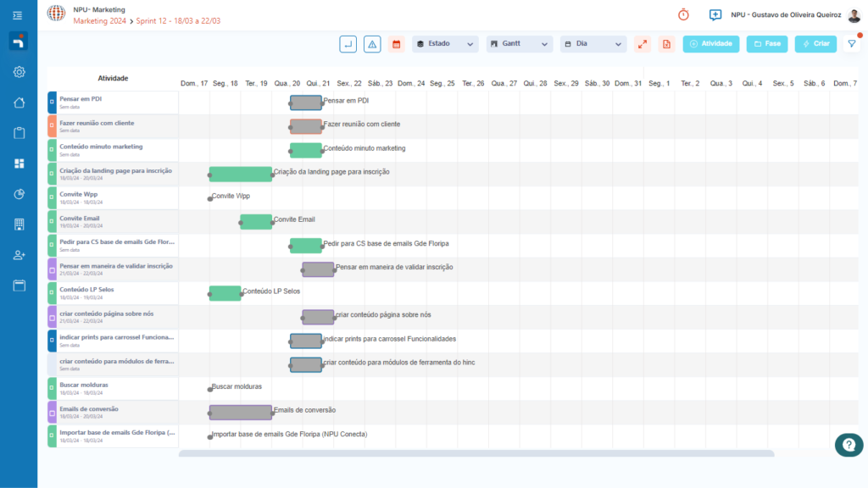Expand the Dia time scale dropdown
Image resolution: width=868 pixels, height=488 pixels.
[593, 44]
